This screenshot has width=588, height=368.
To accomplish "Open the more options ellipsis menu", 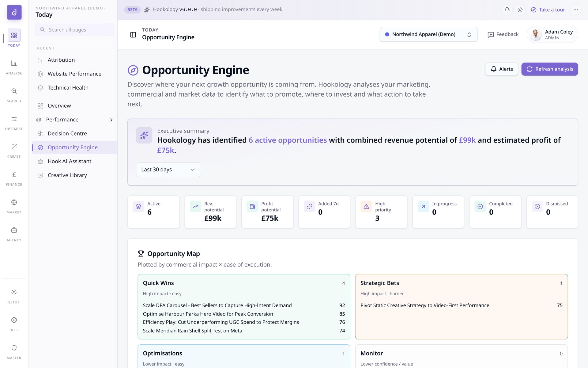I will pos(576,10).
